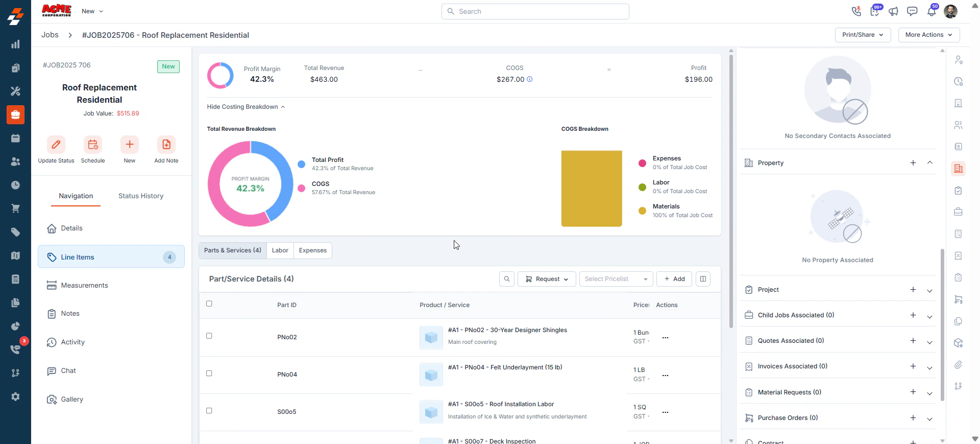
Task: Collapse the Hide Costing Breakdown section
Action: (x=246, y=107)
